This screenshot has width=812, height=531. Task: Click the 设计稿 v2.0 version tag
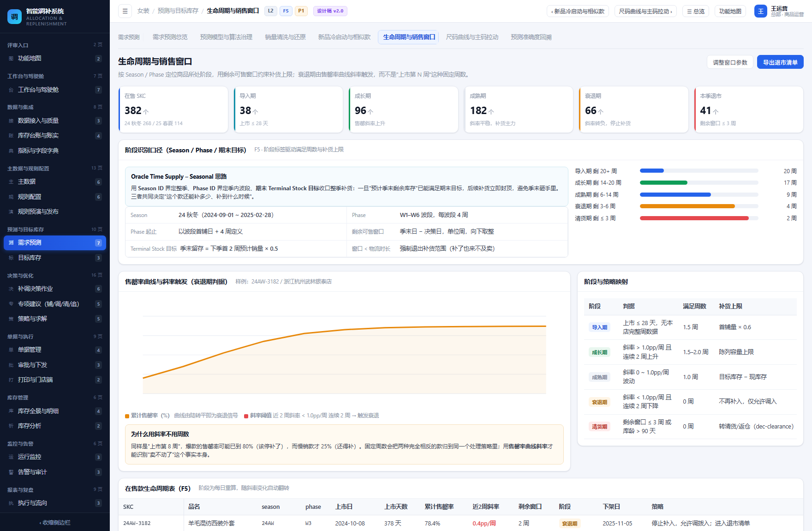coord(330,11)
